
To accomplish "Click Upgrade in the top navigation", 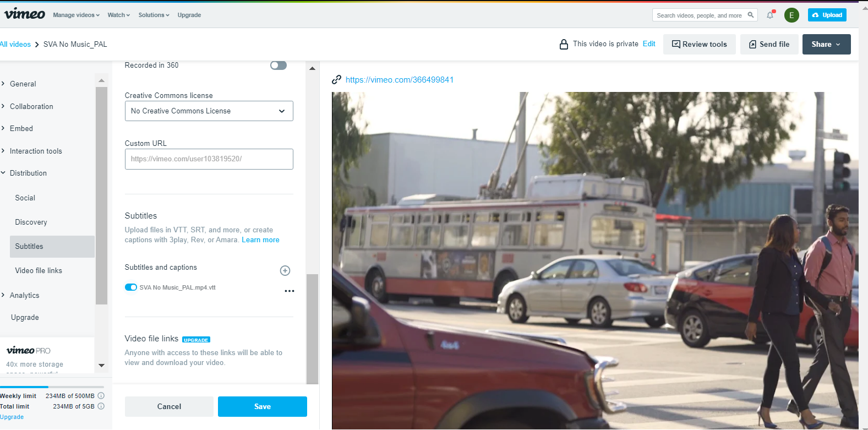I will pos(189,15).
